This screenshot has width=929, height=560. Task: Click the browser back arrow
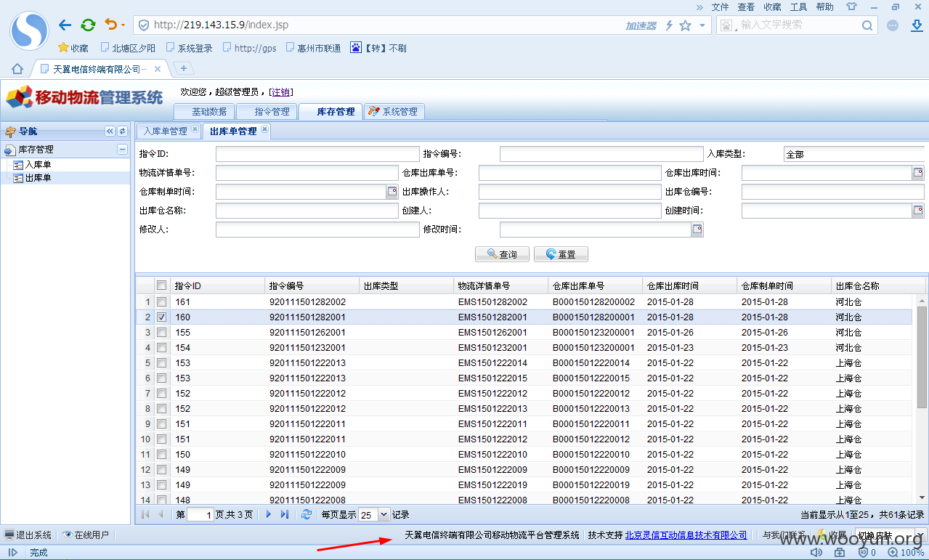[x=65, y=25]
